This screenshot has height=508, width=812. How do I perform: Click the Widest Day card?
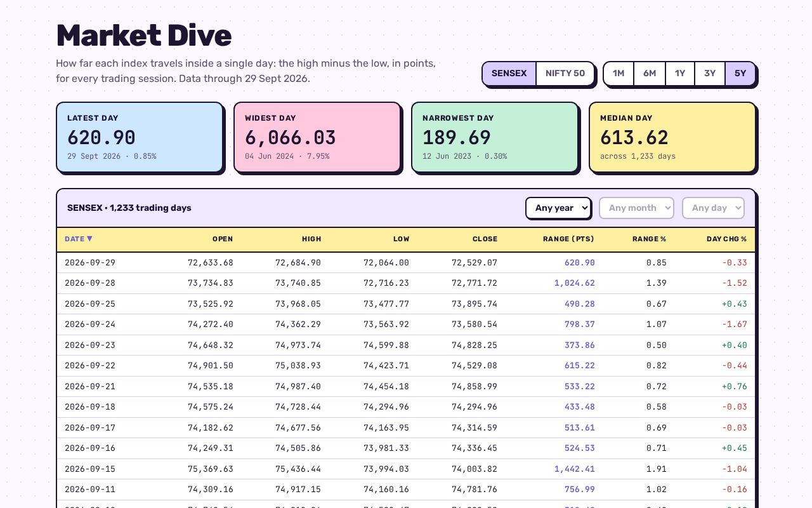click(x=317, y=137)
